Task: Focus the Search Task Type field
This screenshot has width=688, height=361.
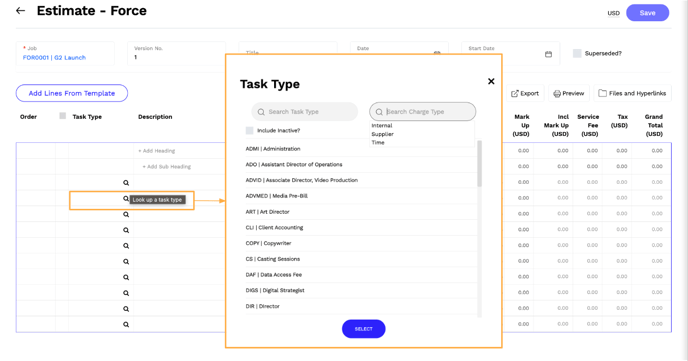Action: (305, 112)
